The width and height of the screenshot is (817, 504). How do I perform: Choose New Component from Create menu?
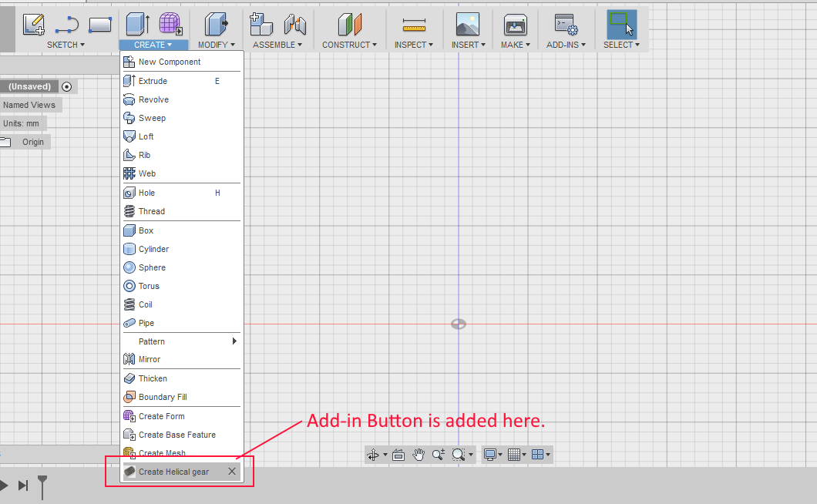[182, 62]
